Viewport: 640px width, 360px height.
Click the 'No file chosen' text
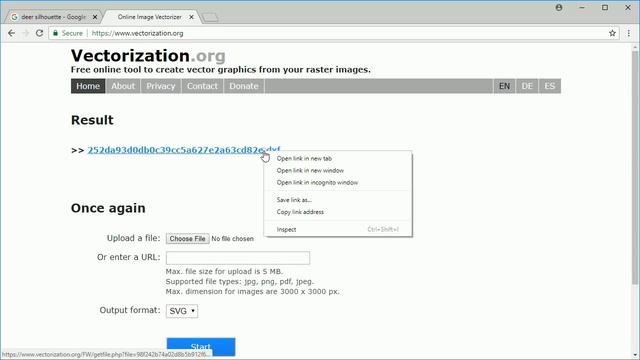pos(233,239)
